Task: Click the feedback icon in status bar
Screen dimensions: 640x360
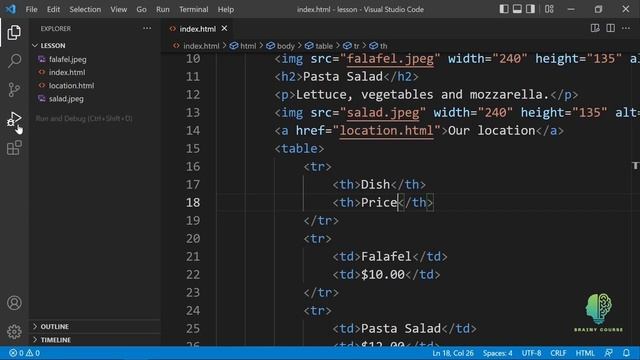Action: coord(609,353)
